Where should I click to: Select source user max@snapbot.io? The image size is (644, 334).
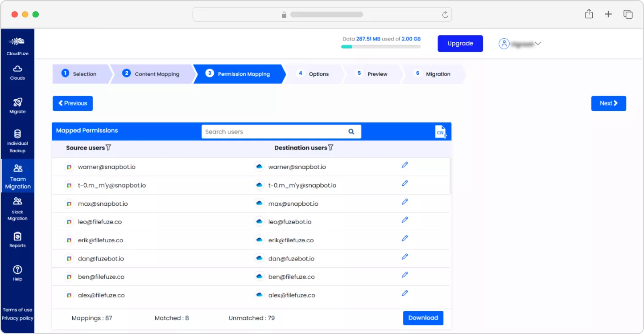103,204
